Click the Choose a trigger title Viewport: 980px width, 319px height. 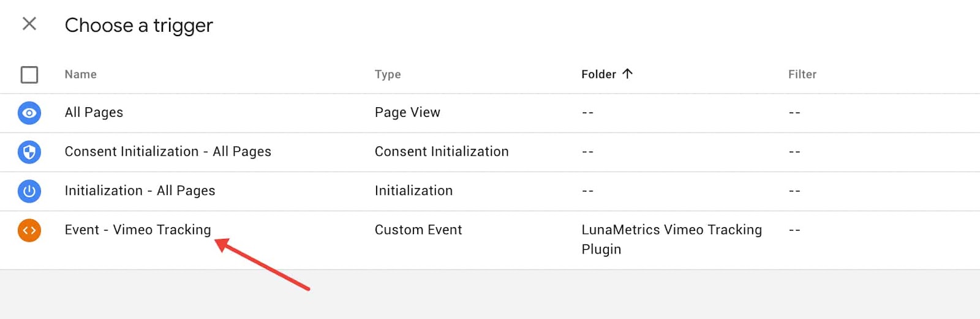click(x=139, y=25)
